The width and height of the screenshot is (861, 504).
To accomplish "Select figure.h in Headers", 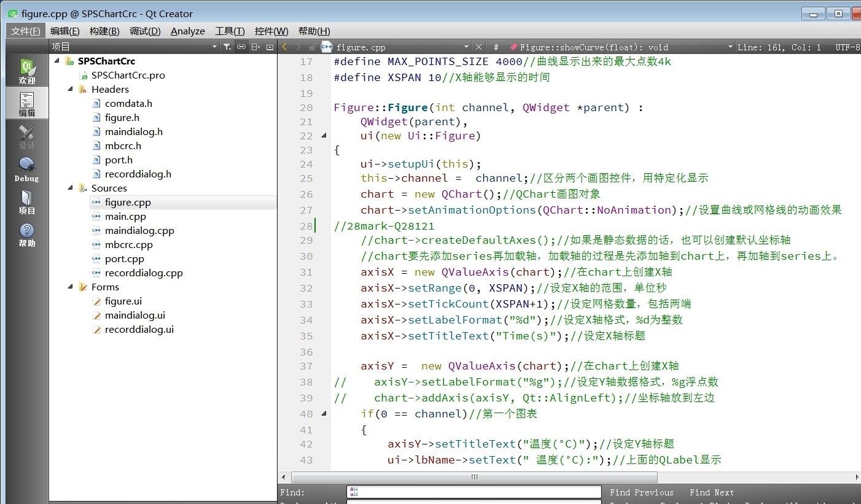I will click(122, 117).
